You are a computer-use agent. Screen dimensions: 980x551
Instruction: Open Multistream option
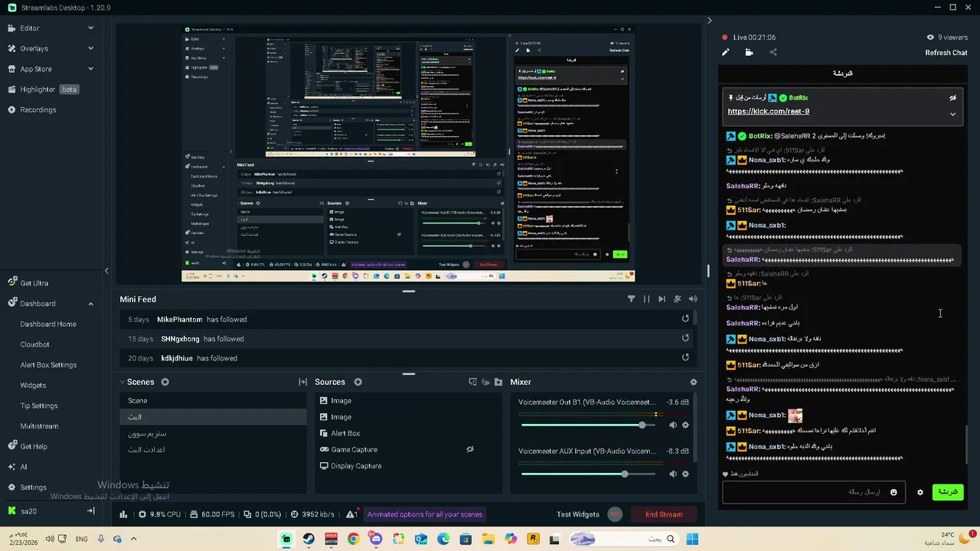click(39, 426)
